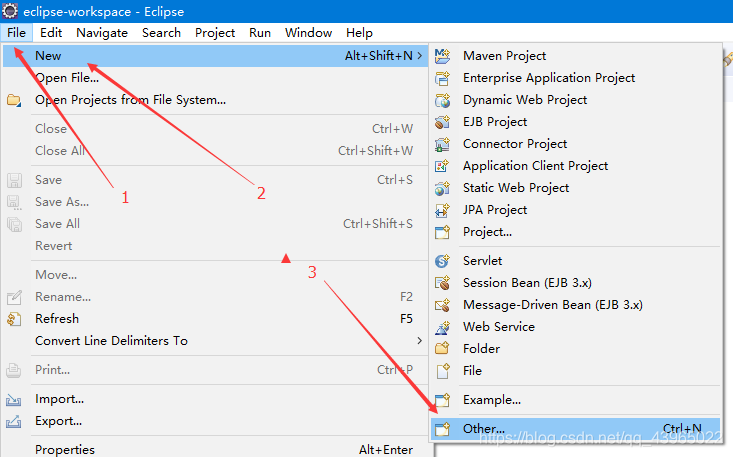The width and height of the screenshot is (733, 457).
Task: Click the Other... wizard icon
Action: pyautogui.click(x=442, y=428)
